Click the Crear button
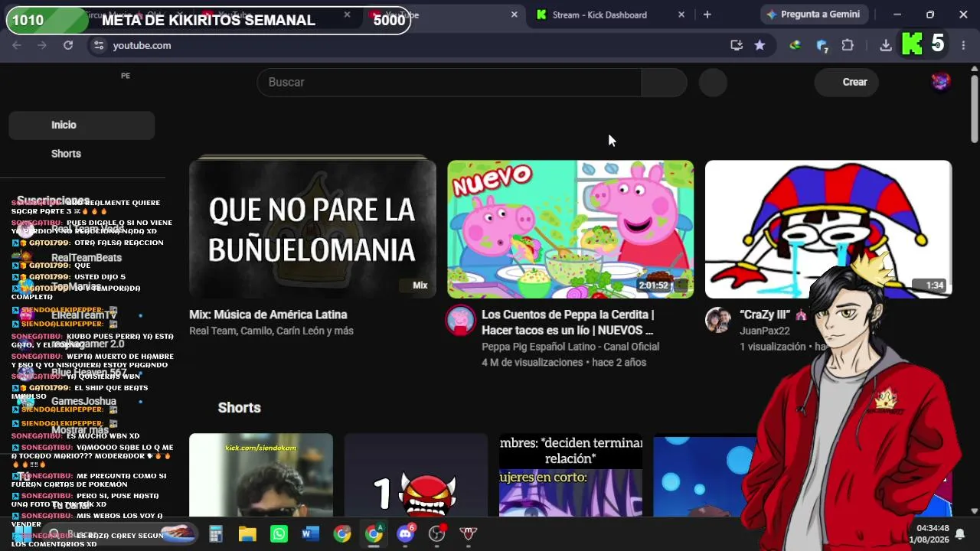This screenshot has width=980, height=551. 847,82
